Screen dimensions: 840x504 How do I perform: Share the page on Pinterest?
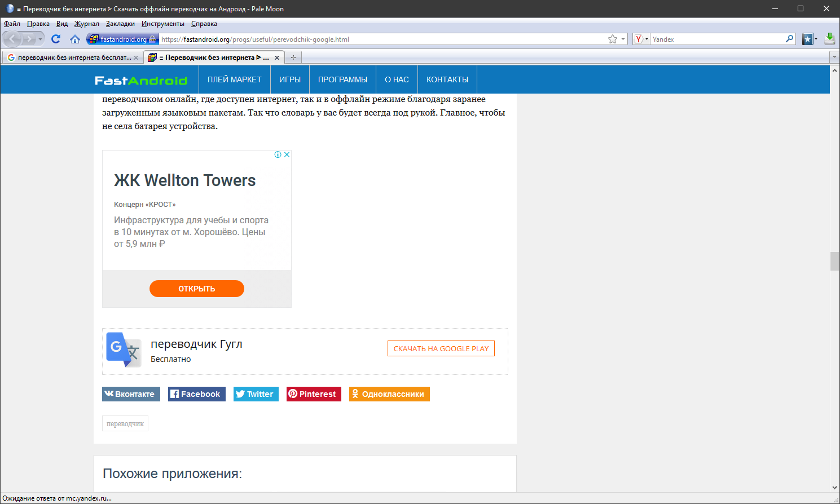314,394
